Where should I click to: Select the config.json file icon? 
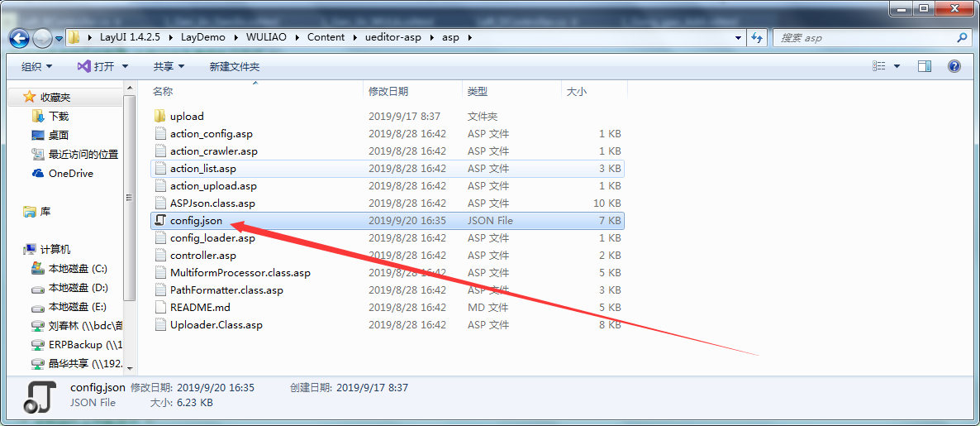(160, 221)
